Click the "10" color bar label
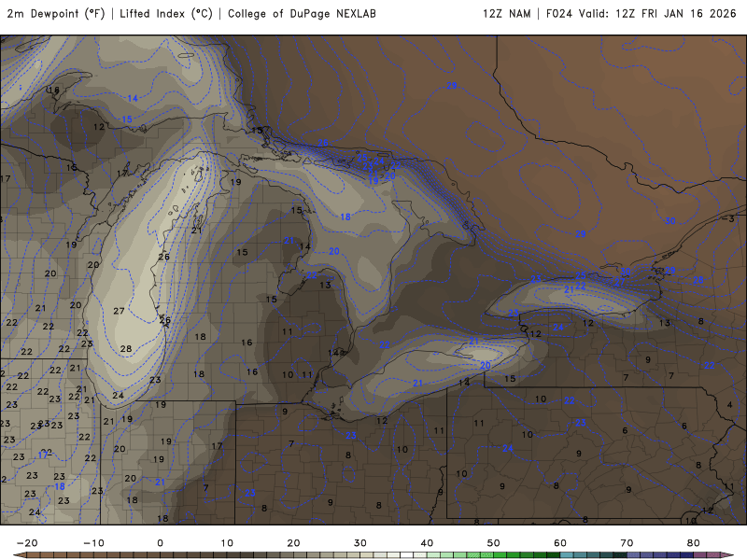 (227, 543)
